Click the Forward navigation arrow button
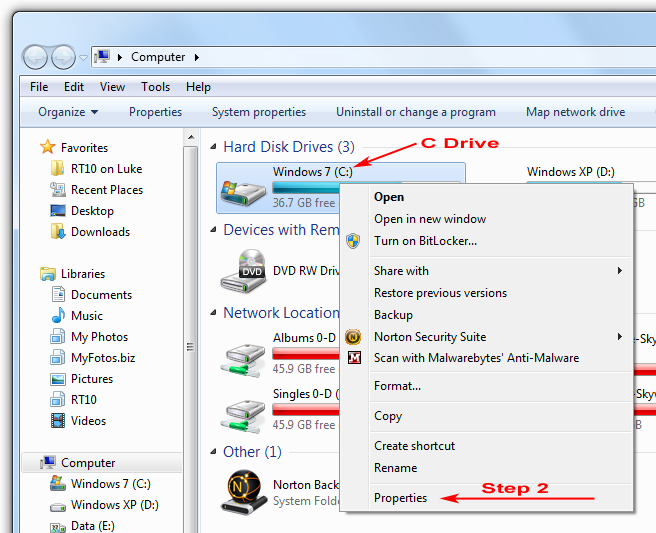The image size is (656, 533). (64, 57)
